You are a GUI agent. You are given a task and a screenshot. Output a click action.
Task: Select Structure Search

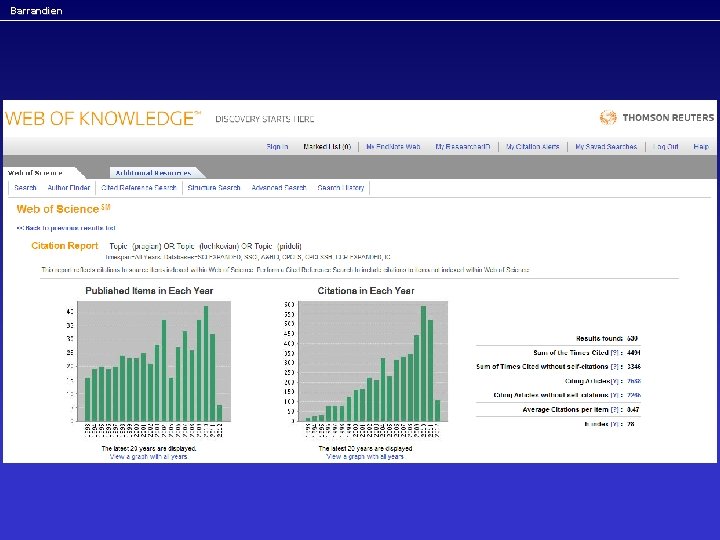click(214, 187)
